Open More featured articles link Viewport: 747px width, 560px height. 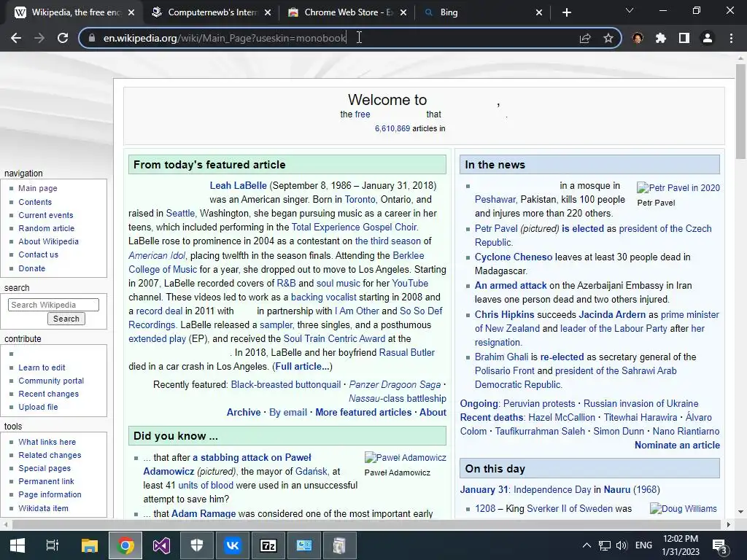[x=363, y=413]
